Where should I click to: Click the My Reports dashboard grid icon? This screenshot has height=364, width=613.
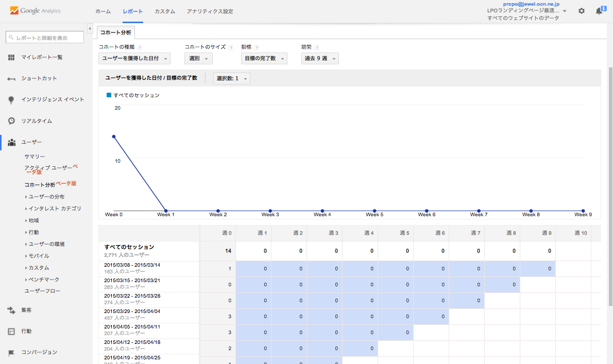click(x=11, y=57)
